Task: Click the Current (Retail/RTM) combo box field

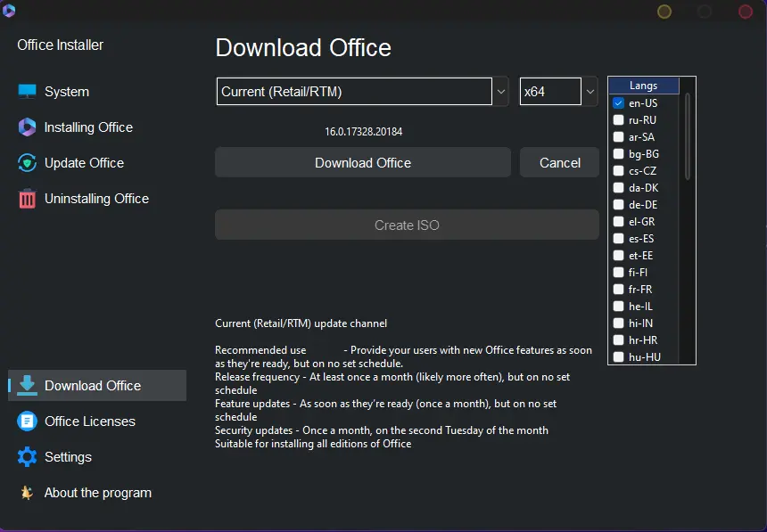Action: [x=354, y=92]
